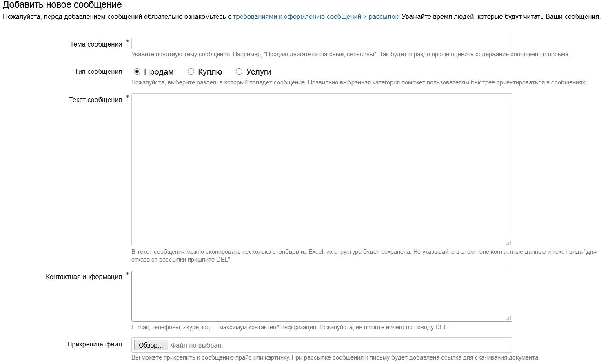Image resolution: width=610 pixels, height=364 pixels.
Task: Click the hint under the subject field
Action: pyautogui.click(x=350, y=54)
